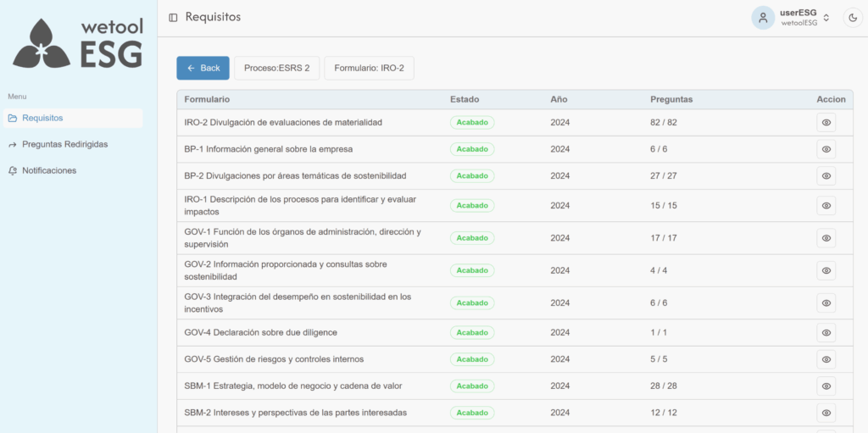Click the Acabado badge for GOV-5 row

pos(471,359)
